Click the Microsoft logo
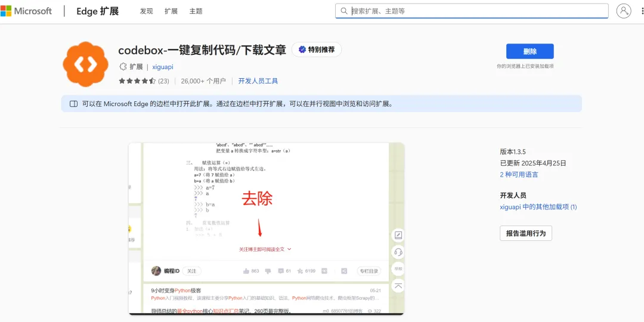 (x=26, y=11)
